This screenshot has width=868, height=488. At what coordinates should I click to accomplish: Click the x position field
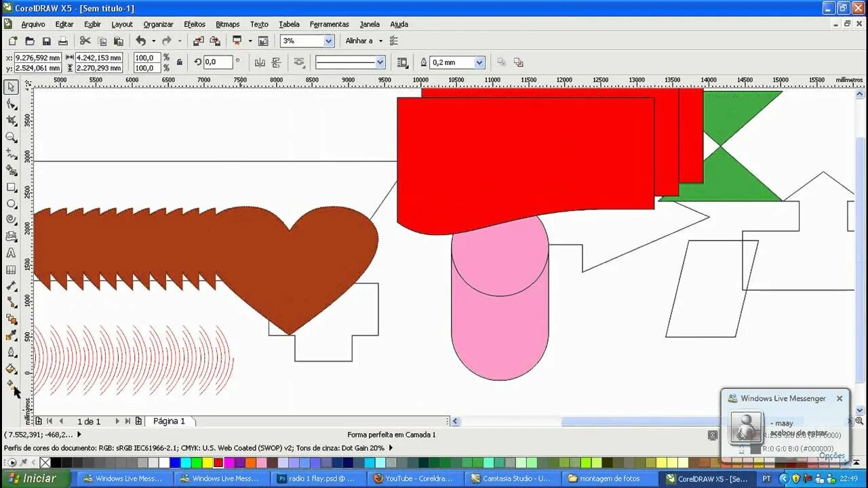(x=37, y=58)
